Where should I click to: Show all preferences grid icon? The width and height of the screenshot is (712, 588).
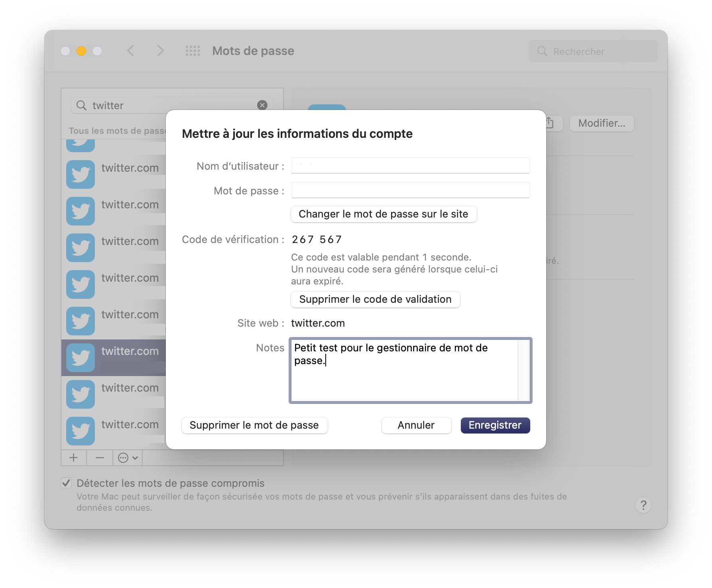(193, 51)
